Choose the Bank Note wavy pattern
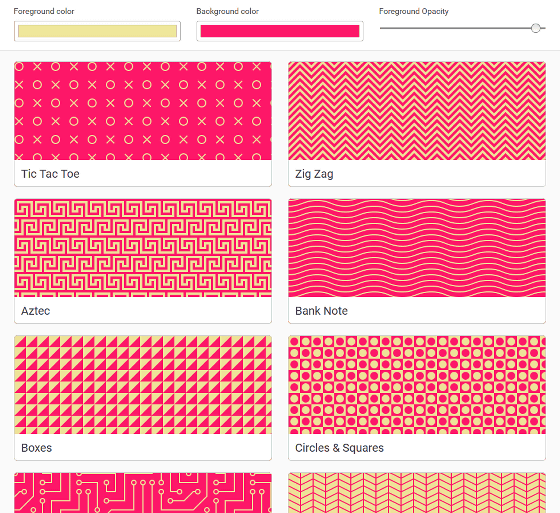This screenshot has height=513, width=560. coord(417,248)
